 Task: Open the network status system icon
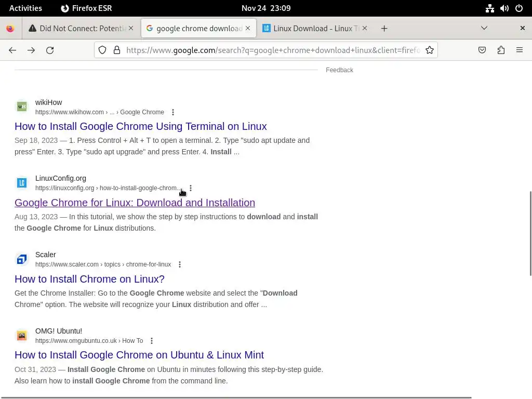point(489,8)
